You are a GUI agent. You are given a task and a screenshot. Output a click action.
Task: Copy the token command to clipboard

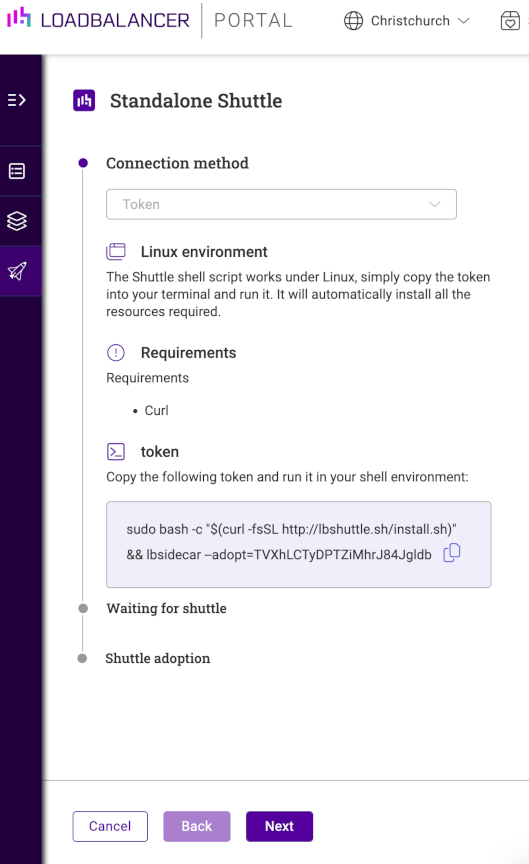click(x=452, y=552)
